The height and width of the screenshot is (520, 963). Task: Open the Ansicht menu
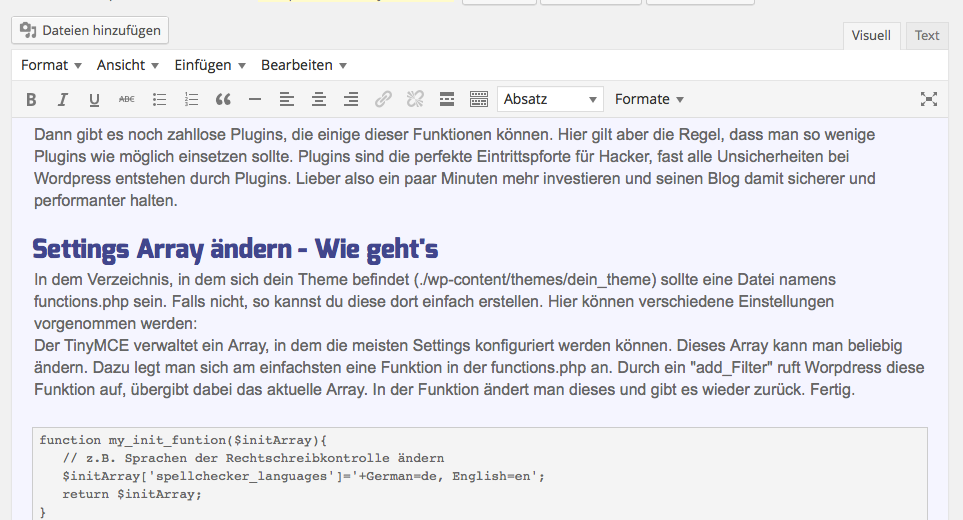tap(127, 65)
